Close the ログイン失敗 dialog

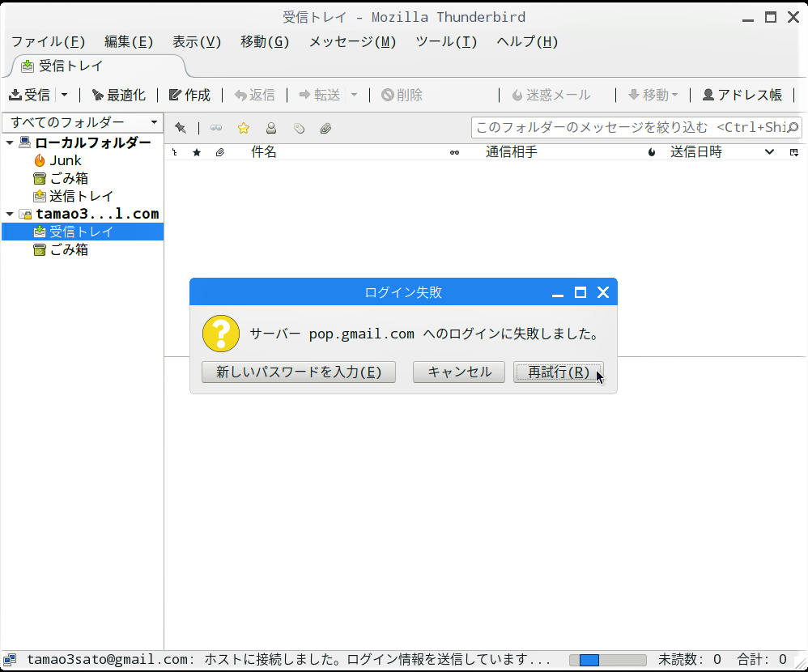pyautogui.click(x=603, y=293)
